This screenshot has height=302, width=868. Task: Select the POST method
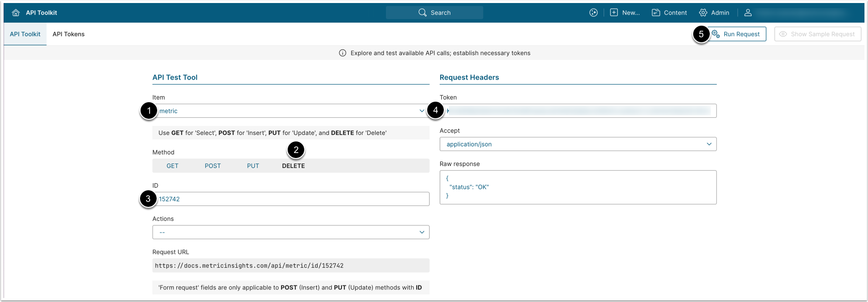pos(213,166)
